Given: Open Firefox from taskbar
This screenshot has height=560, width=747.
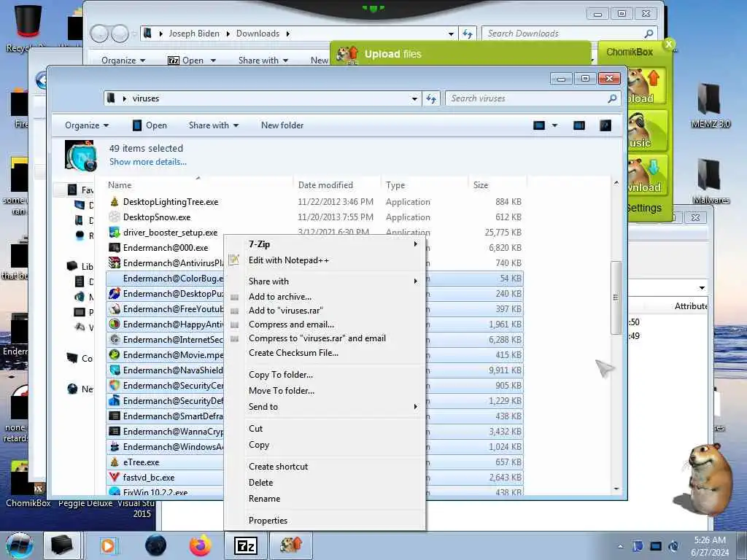Looking at the screenshot, I should point(200,545).
